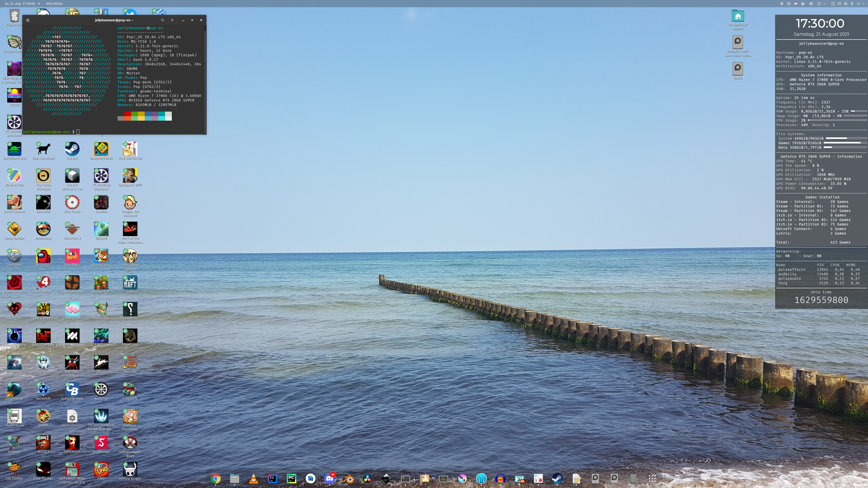Click the wired network indicator in top bar
868x488 pixels.
[839, 3]
